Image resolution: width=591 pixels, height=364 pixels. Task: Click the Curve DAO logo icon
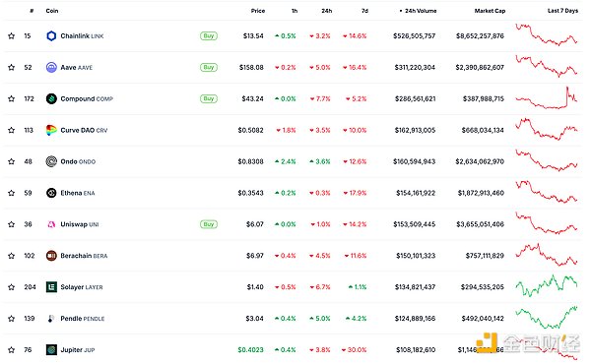(x=51, y=130)
